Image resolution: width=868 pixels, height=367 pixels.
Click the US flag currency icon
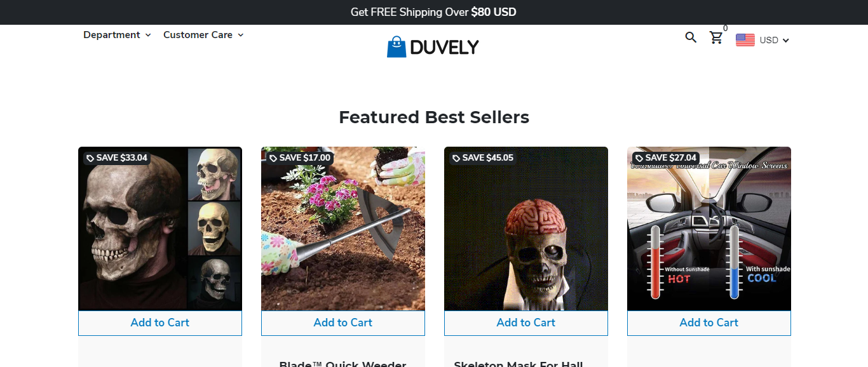[x=745, y=40]
